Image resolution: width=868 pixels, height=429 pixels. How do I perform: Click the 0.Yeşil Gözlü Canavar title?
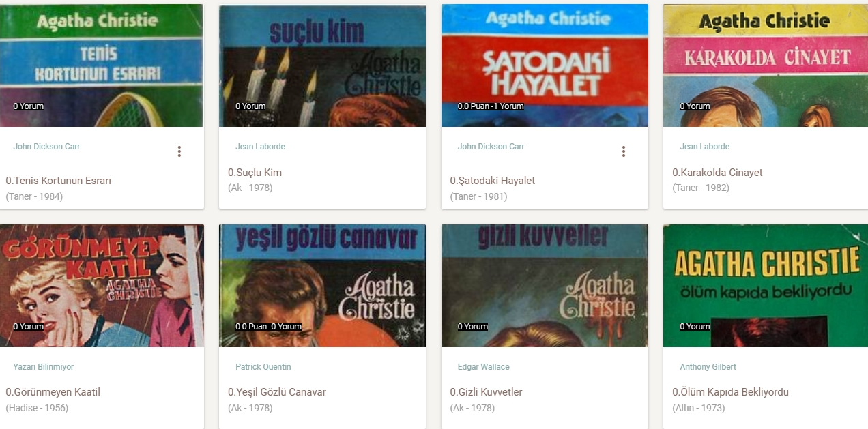[x=277, y=392]
